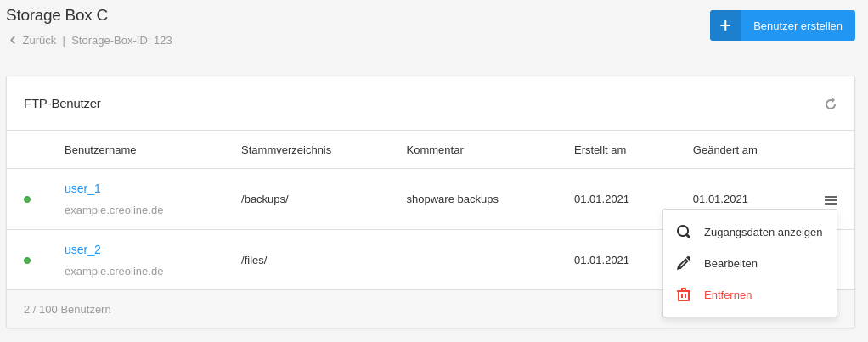Click green status dot of user_1
Image resolution: width=868 pixels, height=342 pixels.
(27, 199)
